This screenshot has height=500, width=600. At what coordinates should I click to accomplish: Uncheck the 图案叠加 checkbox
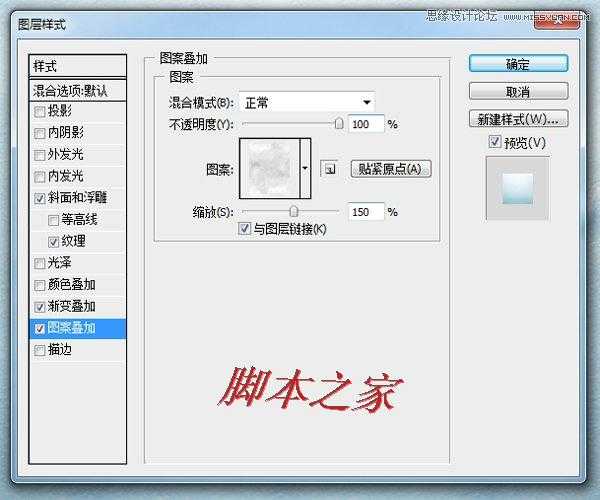(x=39, y=329)
